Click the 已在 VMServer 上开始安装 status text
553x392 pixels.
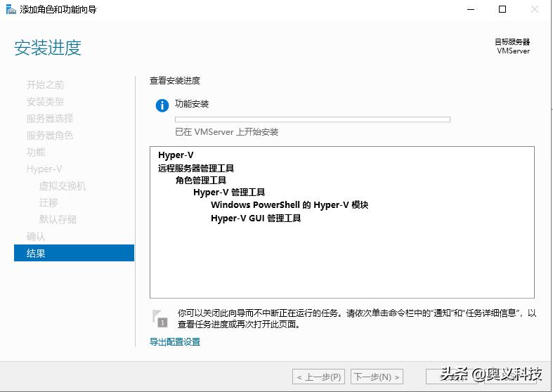point(227,132)
